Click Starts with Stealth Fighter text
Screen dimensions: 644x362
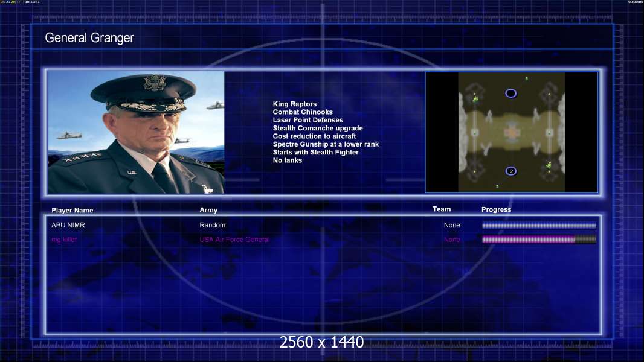coord(315,152)
